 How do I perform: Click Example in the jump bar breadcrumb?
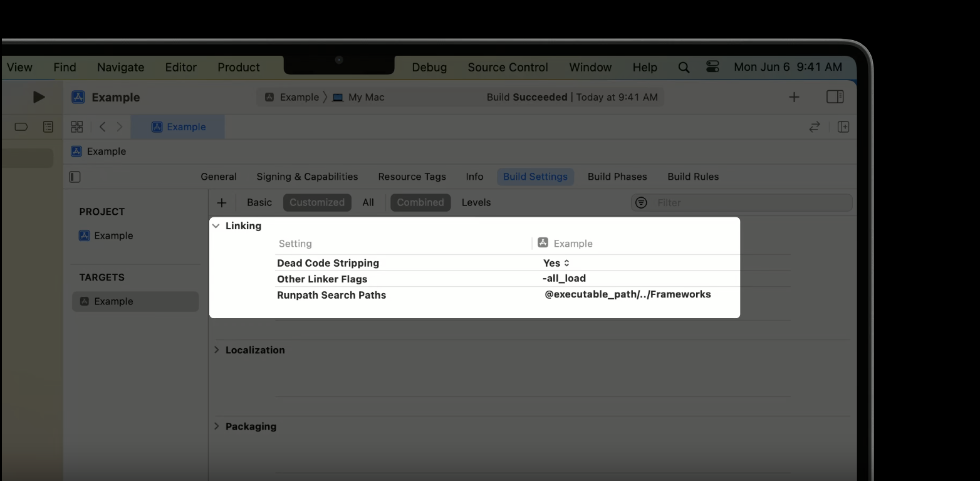(x=107, y=152)
